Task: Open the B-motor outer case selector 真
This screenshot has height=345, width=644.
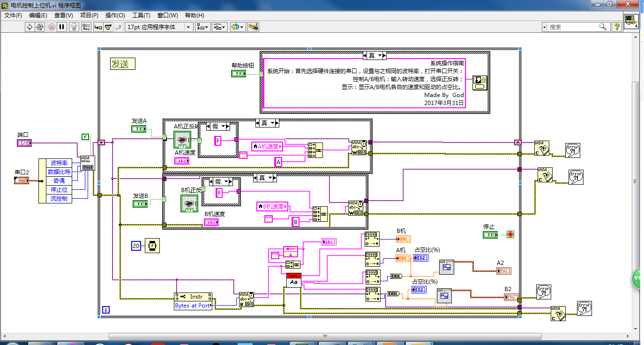Action: click(x=265, y=178)
